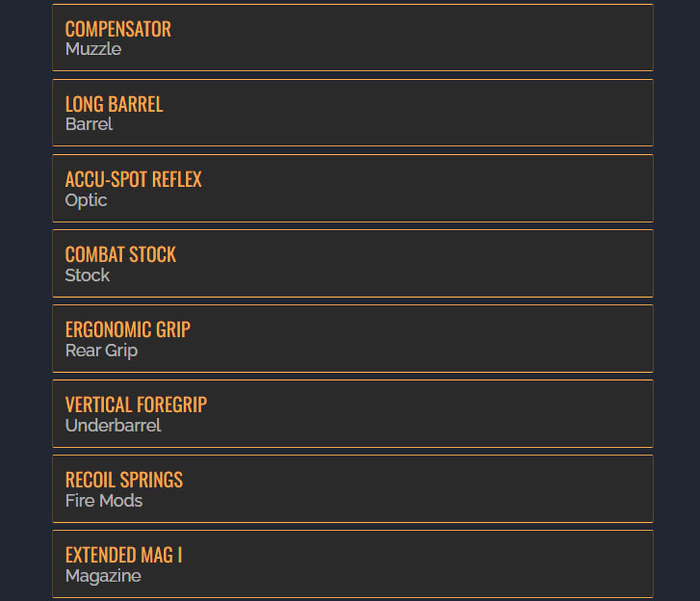This screenshot has height=601, width=700.
Task: Click the Barrel slot subtitle
Action: pos(89,124)
